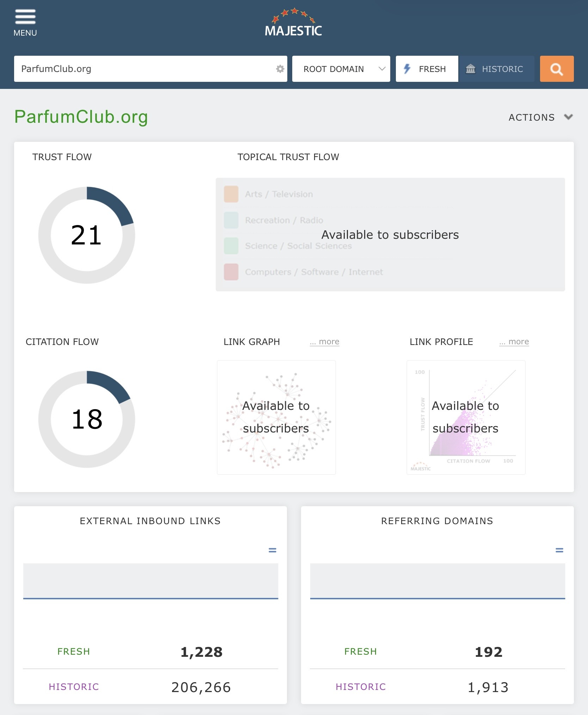
Task: Open Link Profile more link
Action: click(514, 341)
